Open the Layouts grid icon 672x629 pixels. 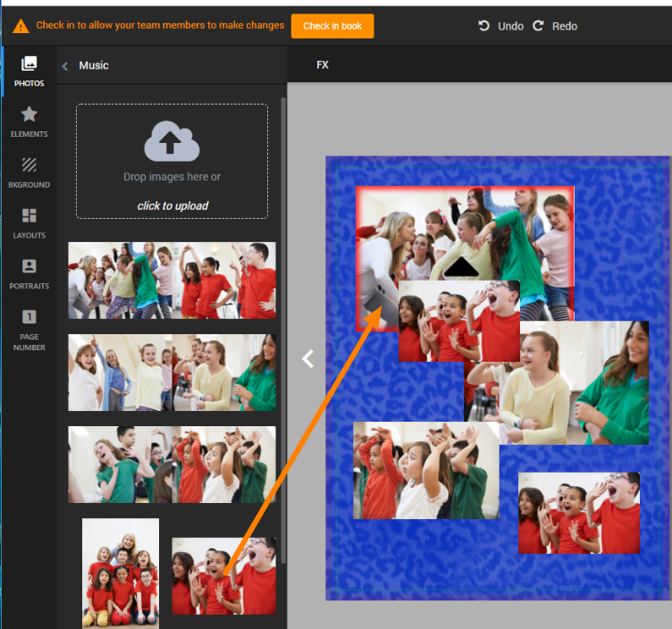(x=29, y=215)
